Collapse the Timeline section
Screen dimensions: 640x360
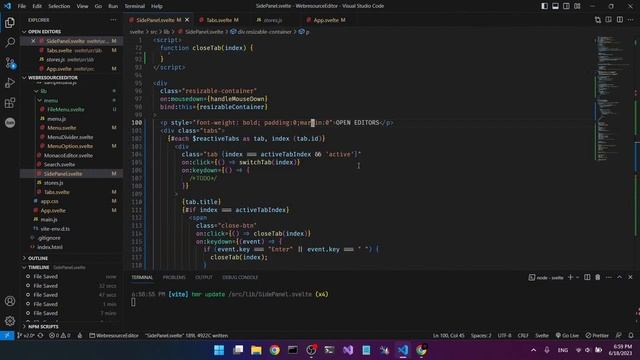(39, 267)
